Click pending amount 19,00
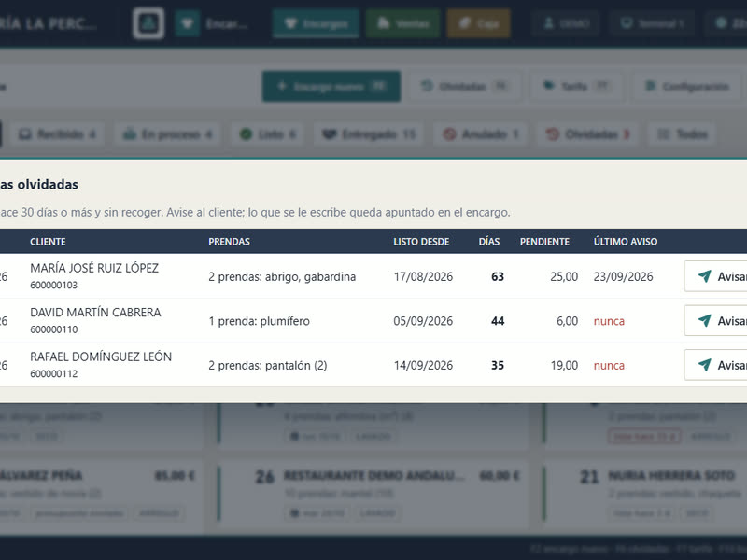The image size is (747, 560). pos(564,365)
